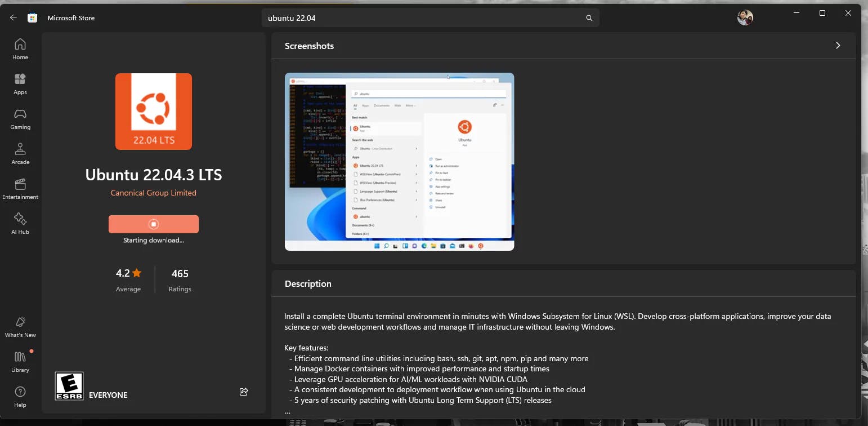
Task: Click the 465 Ratings count
Action: coord(180,280)
